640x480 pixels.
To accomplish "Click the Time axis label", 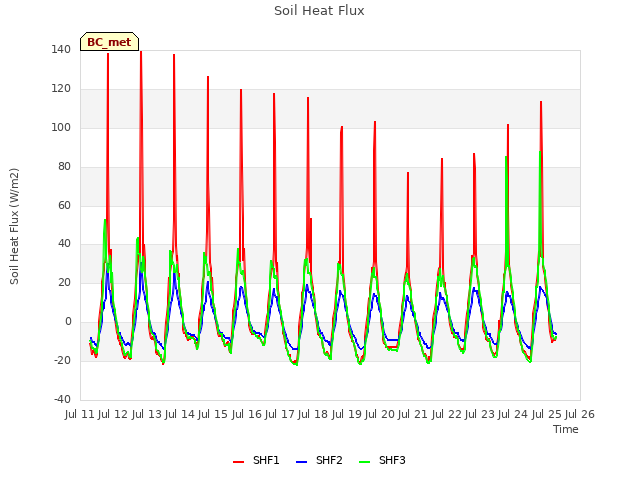I will coord(566,429).
